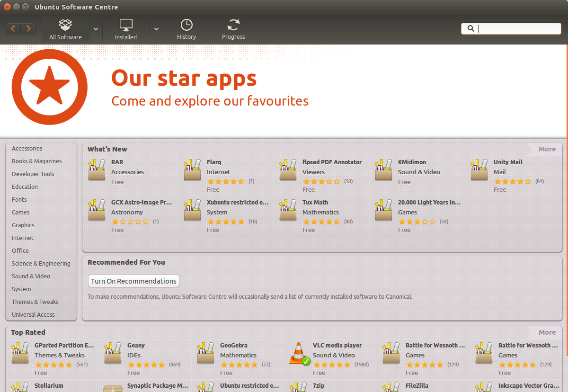The height and width of the screenshot is (392, 568).
Task: Open the History view
Action: click(x=186, y=29)
